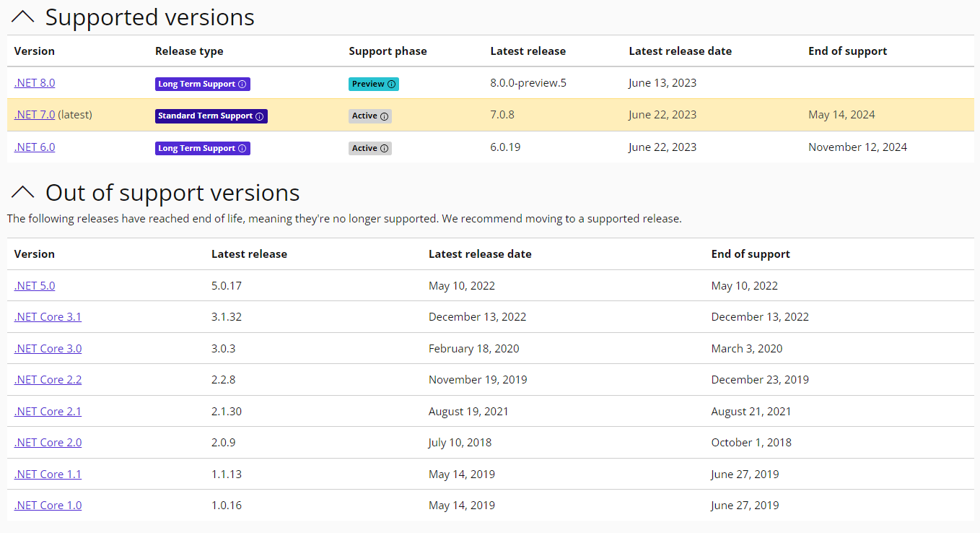The width and height of the screenshot is (980, 533).
Task: Click the .NET Core 1.1 link
Action: (x=48, y=474)
